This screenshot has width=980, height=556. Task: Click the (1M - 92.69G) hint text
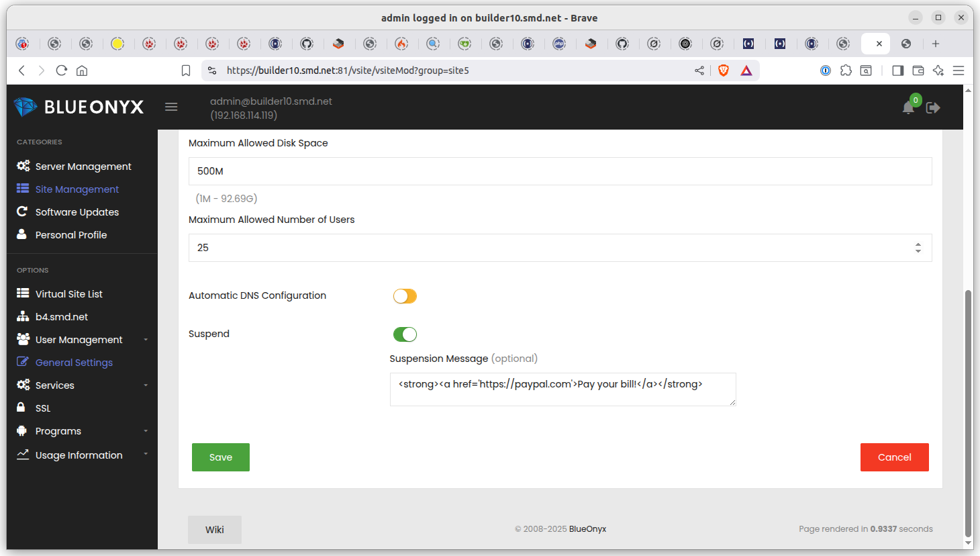click(227, 199)
